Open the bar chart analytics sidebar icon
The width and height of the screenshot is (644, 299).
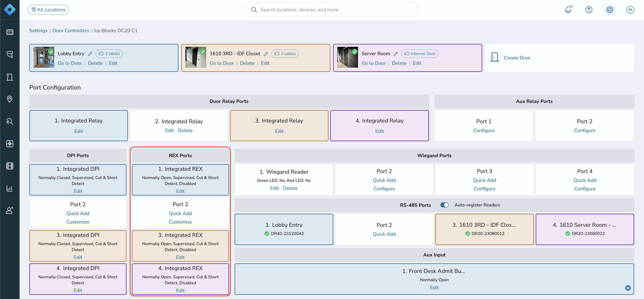10,188
